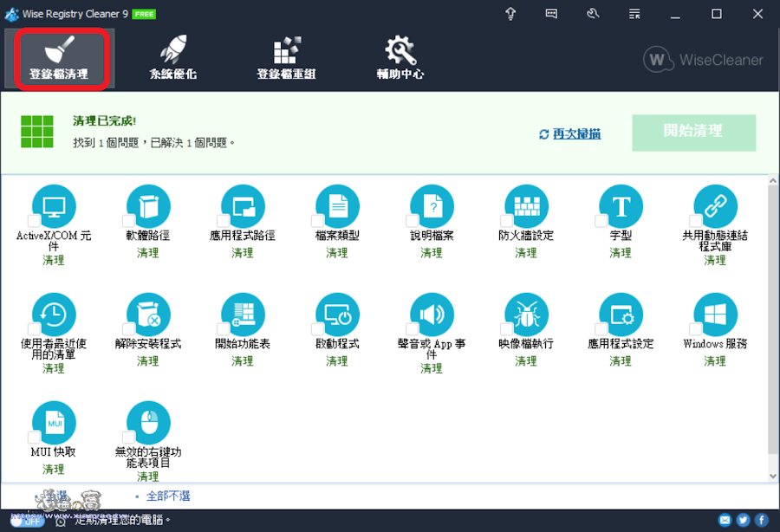Click the WiseCleaner logo
The image size is (780, 532).
click(x=703, y=60)
